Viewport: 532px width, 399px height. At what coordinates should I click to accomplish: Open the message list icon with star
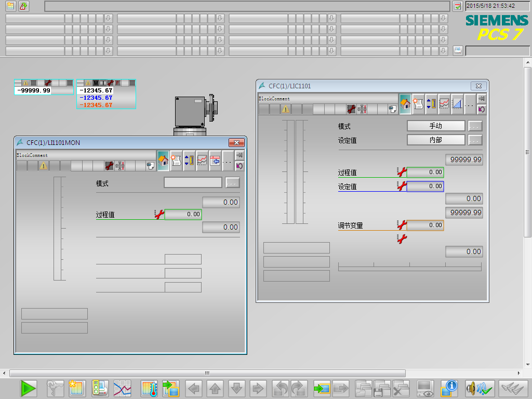pyautogui.click(x=77, y=388)
